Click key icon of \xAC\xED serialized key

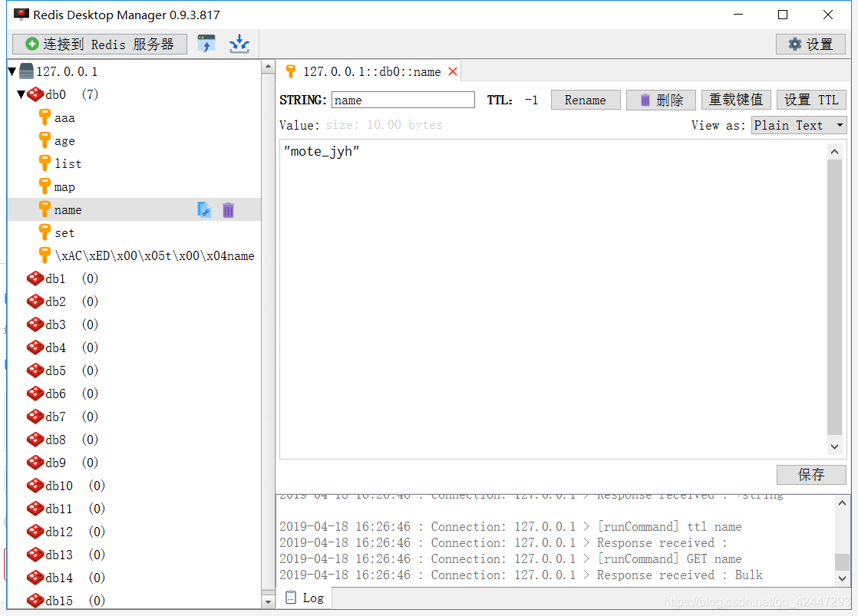click(x=45, y=255)
